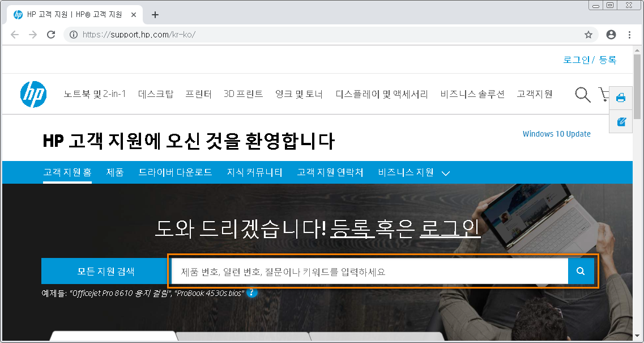Click the browser forward arrow
Screen dimensions: 644x343
[x=33, y=35]
